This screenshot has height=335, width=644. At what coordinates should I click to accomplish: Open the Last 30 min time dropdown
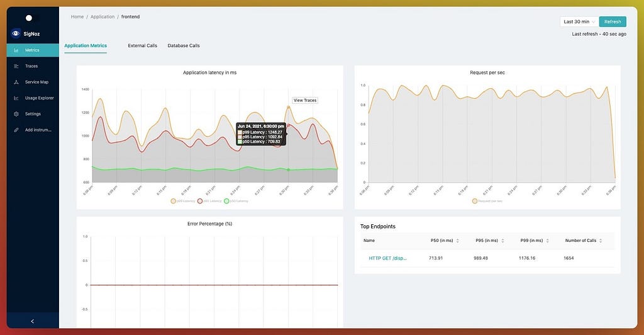coord(579,22)
